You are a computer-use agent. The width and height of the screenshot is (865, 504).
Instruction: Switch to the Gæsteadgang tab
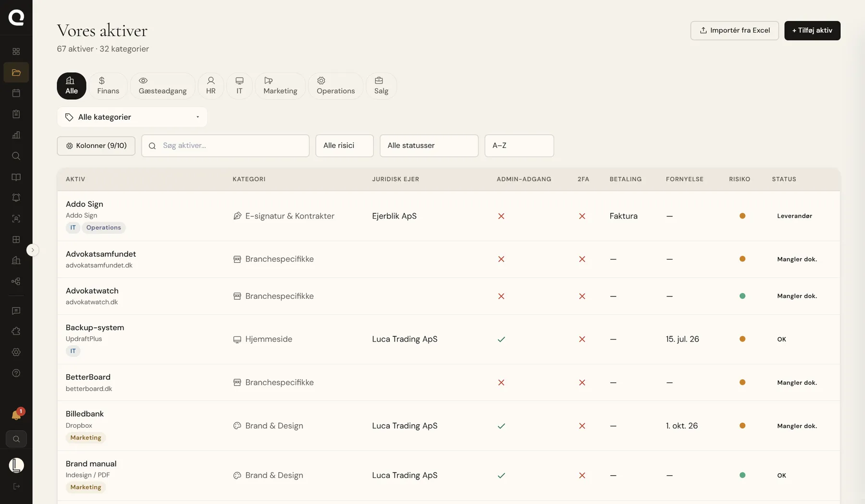162,86
